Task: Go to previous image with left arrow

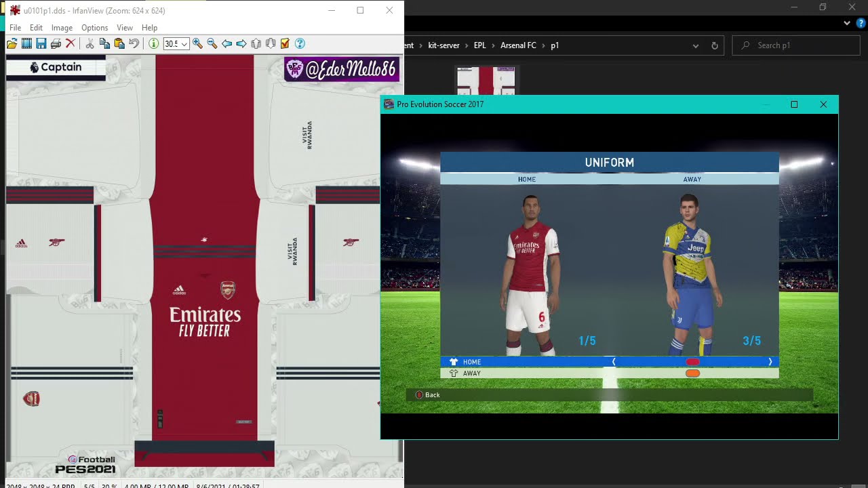Action: [x=226, y=43]
